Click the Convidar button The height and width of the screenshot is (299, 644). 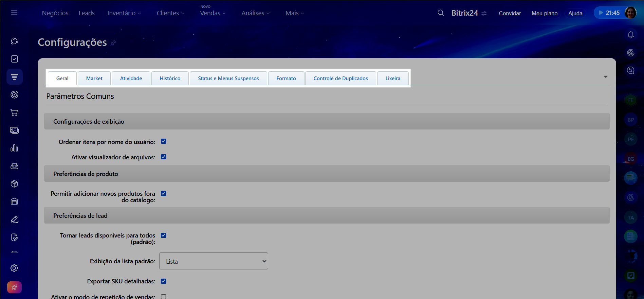pyautogui.click(x=510, y=13)
